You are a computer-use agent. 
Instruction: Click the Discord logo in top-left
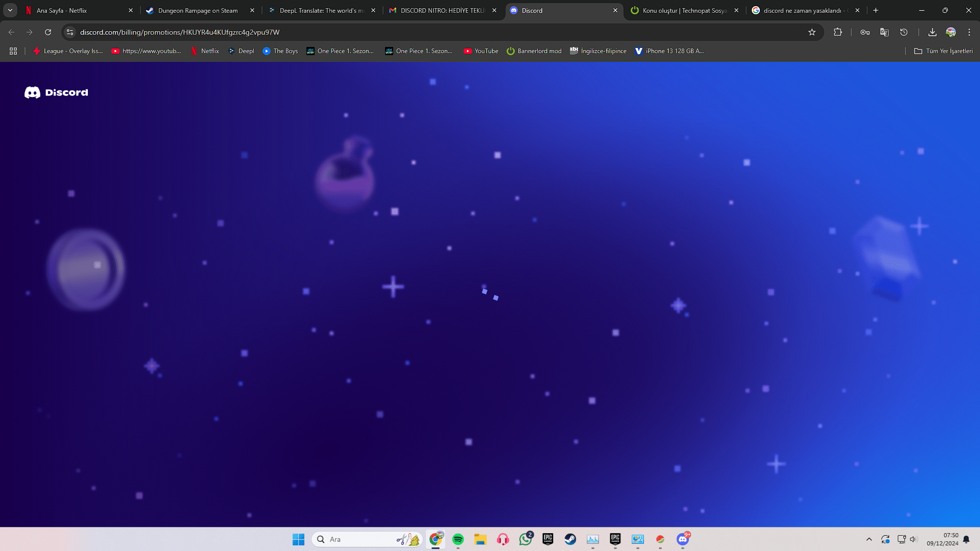[x=56, y=92]
